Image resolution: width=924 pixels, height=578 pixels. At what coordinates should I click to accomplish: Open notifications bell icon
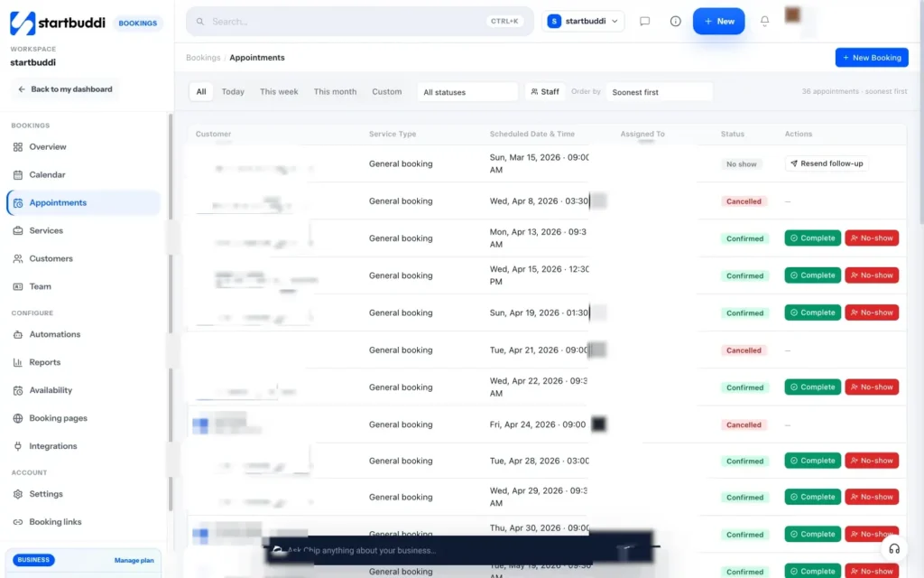[x=764, y=22]
